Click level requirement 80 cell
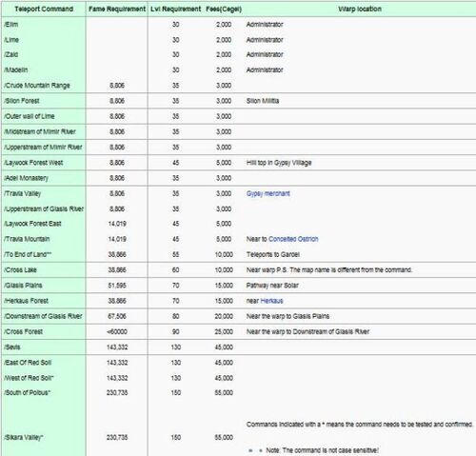This screenshot has width=476, height=456. tap(175, 316)
